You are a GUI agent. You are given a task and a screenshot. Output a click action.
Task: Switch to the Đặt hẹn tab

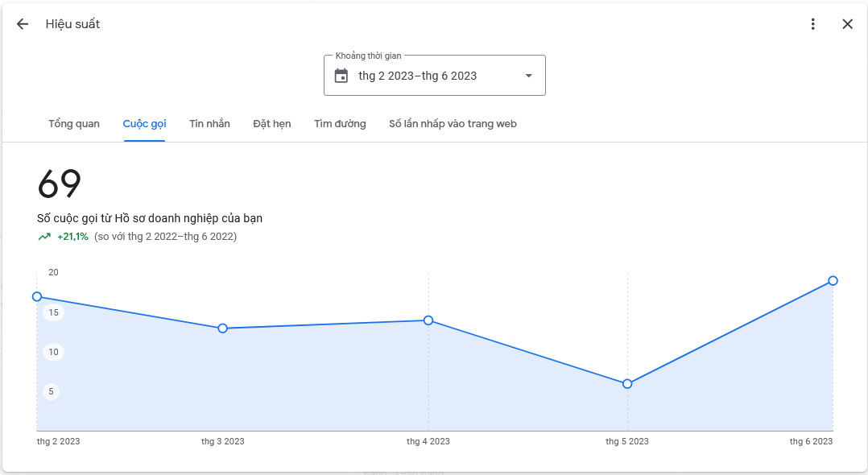click(x=272, y=123)
